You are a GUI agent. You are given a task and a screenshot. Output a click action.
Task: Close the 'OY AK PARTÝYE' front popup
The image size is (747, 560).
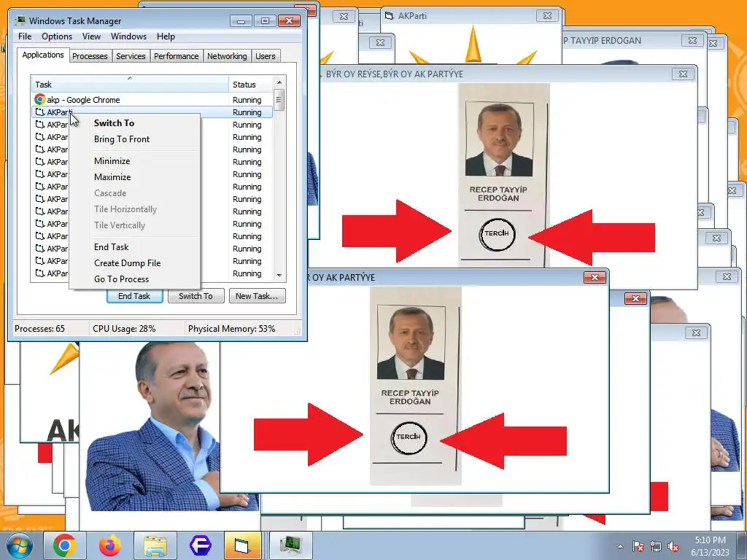point(595,277)
